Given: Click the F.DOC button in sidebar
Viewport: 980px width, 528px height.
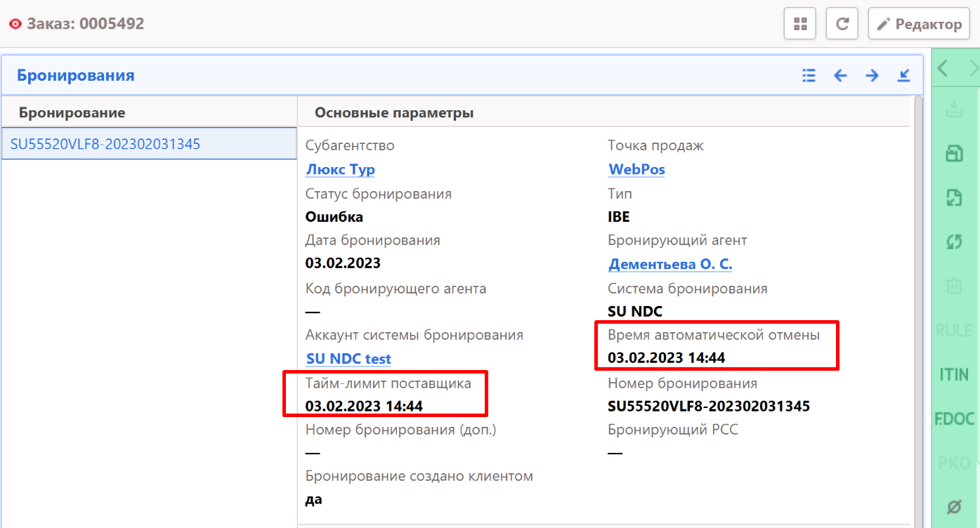Looking at the screenshot, I should coord(954,419).
